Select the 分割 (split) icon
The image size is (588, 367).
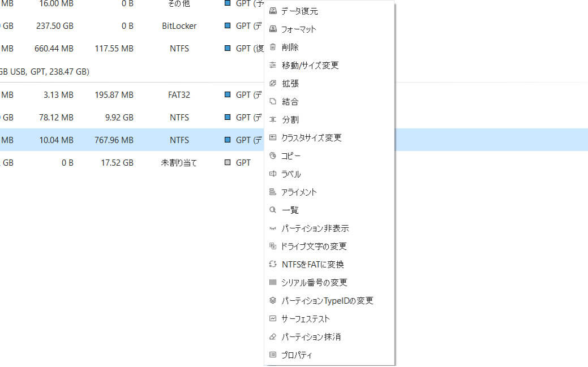(x=273, y=119)
